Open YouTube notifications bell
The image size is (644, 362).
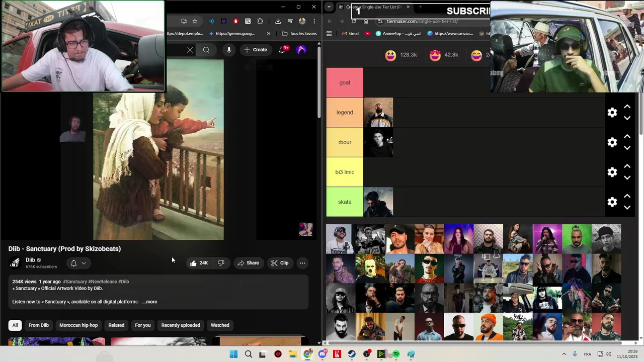[283, 49]
